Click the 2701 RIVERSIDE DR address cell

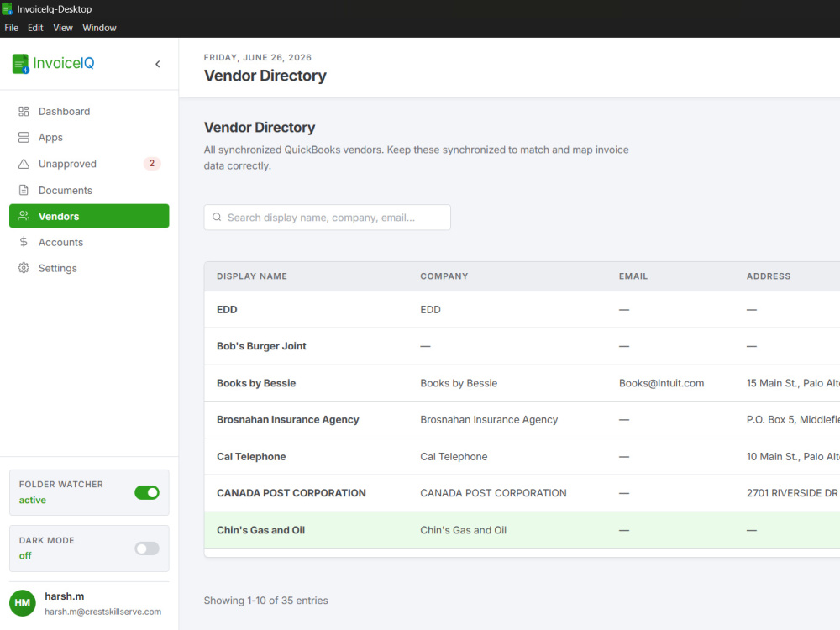(793, 493)
